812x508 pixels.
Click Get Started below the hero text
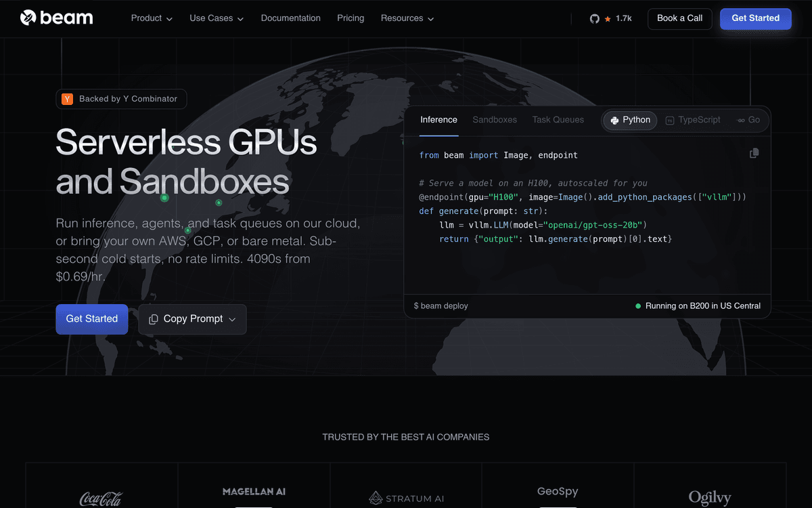pyautogui.click(x=92, y=319)
